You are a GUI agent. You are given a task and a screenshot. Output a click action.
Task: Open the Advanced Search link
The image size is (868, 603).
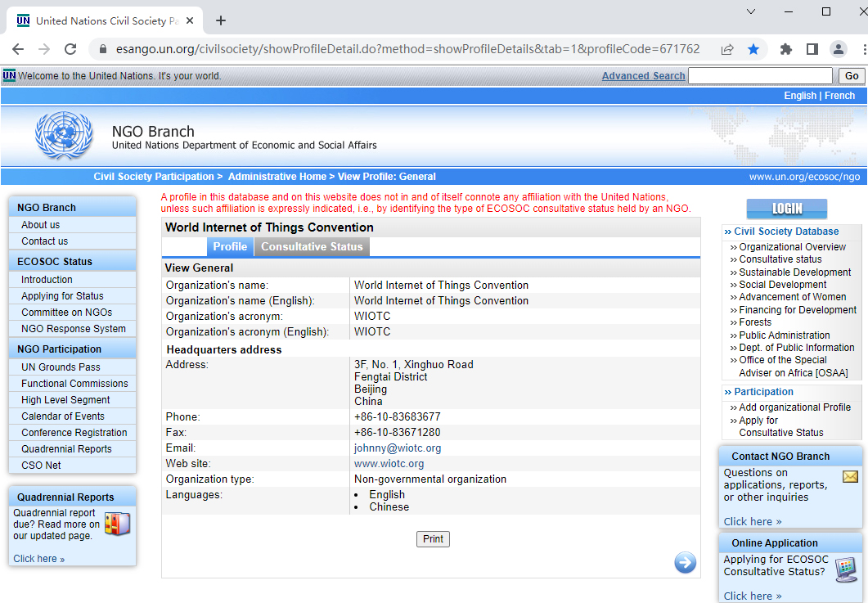point(643,76)
